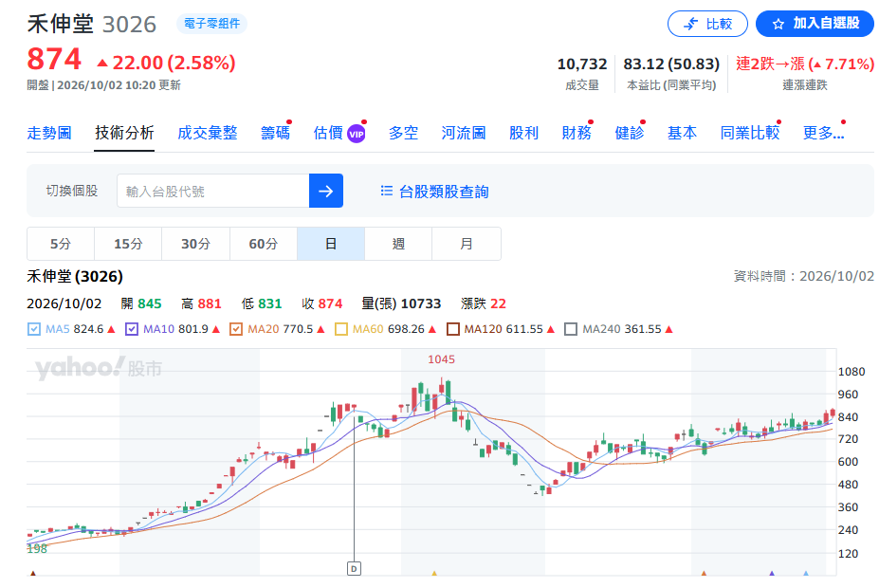The height and width of the screenshot is (588, 879).
Task: Click the 資料時間：2026/10/02 text
Action: click(804, 276)
